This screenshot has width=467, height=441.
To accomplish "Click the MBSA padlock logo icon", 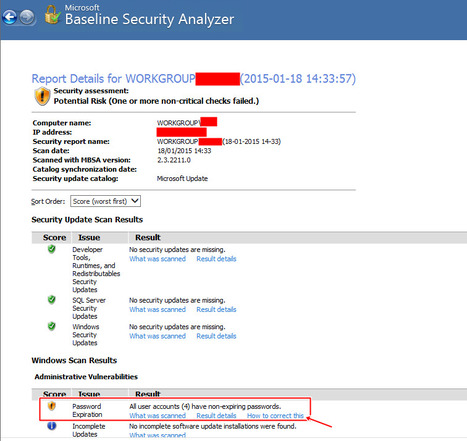I will point(52,15).
